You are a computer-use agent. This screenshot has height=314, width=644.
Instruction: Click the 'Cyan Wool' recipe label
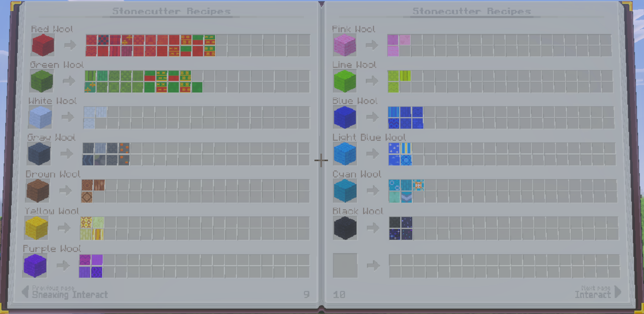(357, 174)
